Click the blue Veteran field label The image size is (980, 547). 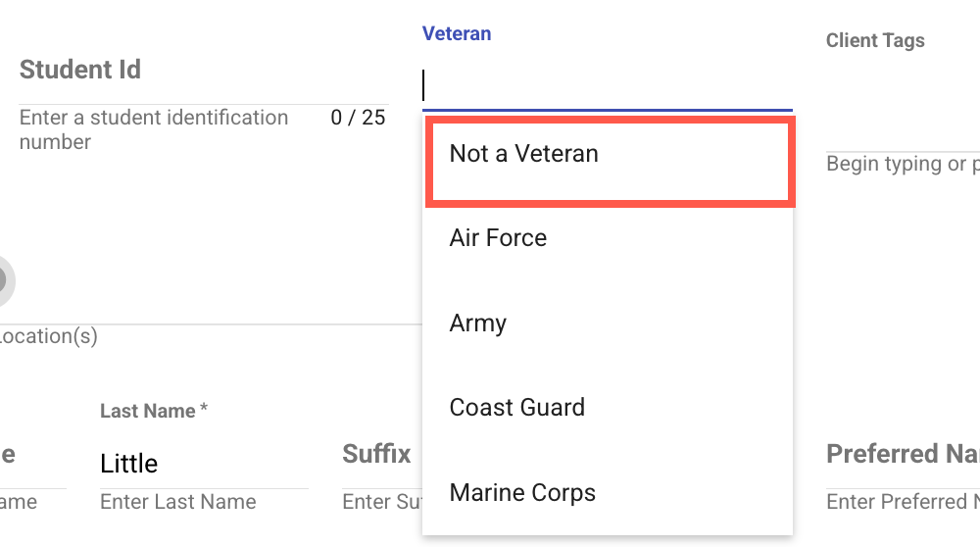[457, 34]
